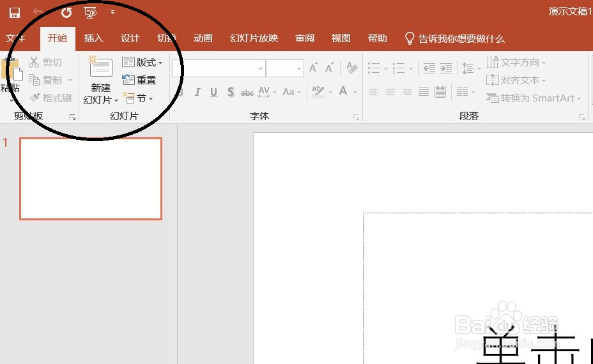Toggle italic formatting
This screenshot has width=593, height=364.
[197, 92]
